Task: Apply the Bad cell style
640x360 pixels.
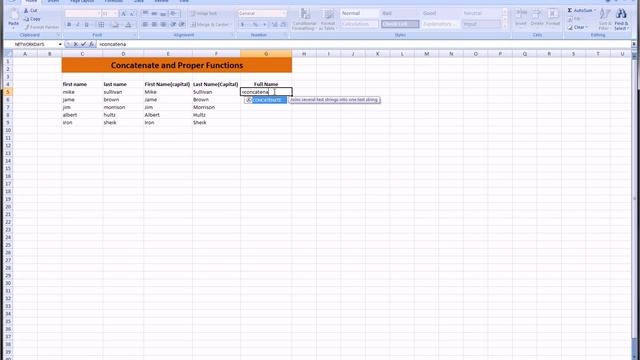Action: 400,13
